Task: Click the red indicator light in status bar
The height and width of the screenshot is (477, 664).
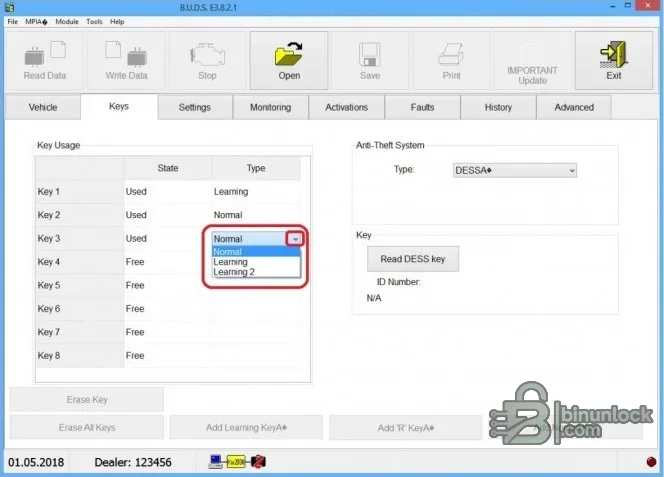Action: [x=651, y=462]
